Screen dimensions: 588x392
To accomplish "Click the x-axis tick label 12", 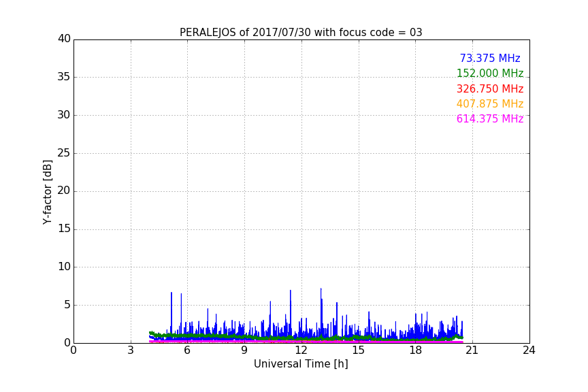I will point(301,350).
